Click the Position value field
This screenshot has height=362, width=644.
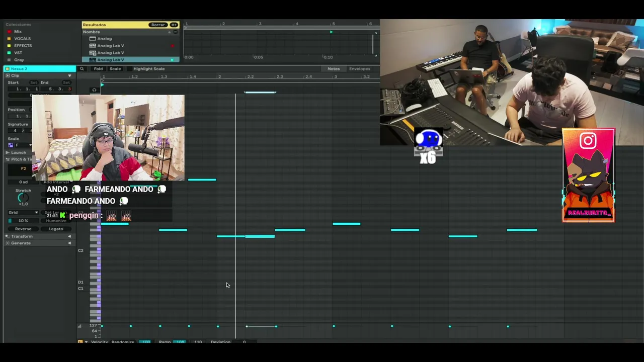click(x=19, y=116)
